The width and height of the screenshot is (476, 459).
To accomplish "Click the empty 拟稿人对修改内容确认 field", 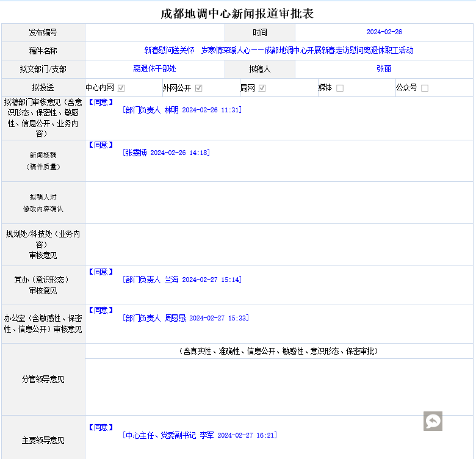I will click(x=279, y=203).
